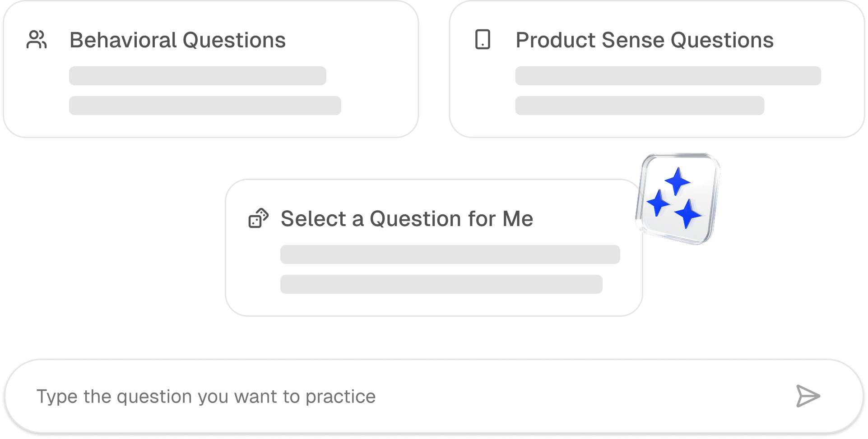This screenshot has height=439, width=868.
Task: Focus the Type the question you want to practice field
Action: coord(406,396)
